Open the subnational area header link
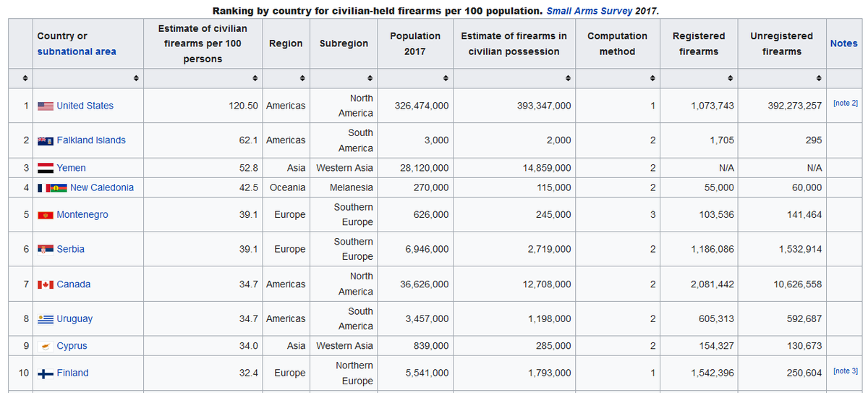This screenshot has width=868, height=393. click(77, 51)
